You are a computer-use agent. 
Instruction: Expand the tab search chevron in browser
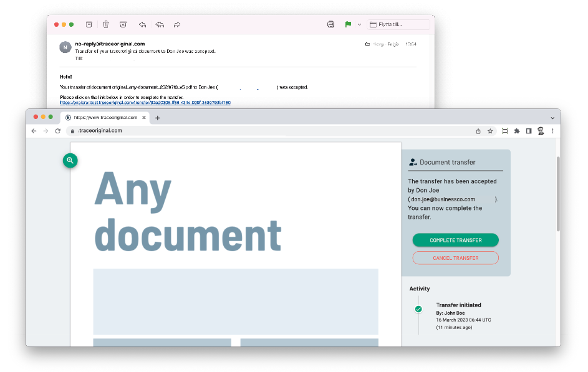pos(552,118)
